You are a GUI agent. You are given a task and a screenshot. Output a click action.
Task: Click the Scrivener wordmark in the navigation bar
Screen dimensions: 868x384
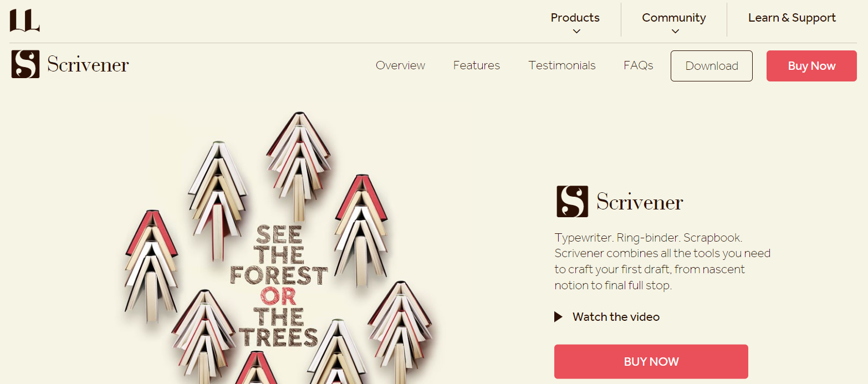[88, 65]
